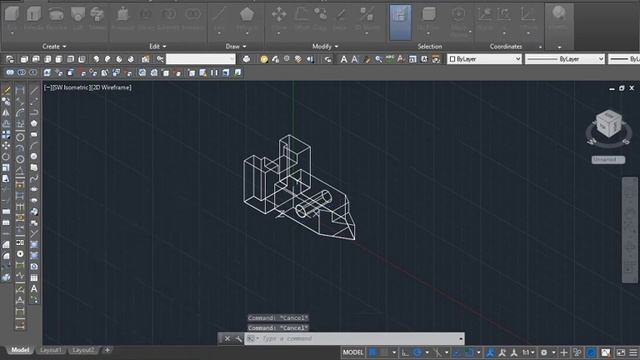The width and height of the screenshot is (640, 360).
Task: Toggle snap mode in status bar
Action: pos(384,352)
